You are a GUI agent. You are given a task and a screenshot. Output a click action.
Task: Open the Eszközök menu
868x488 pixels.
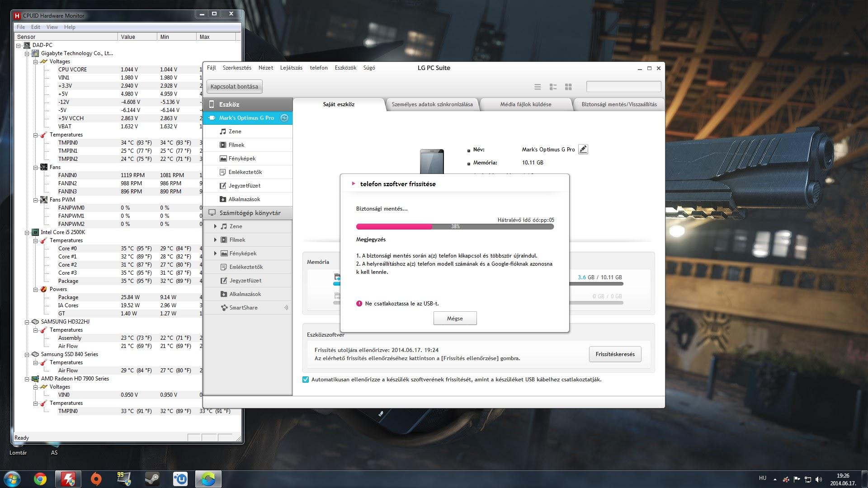click(345, 68)
